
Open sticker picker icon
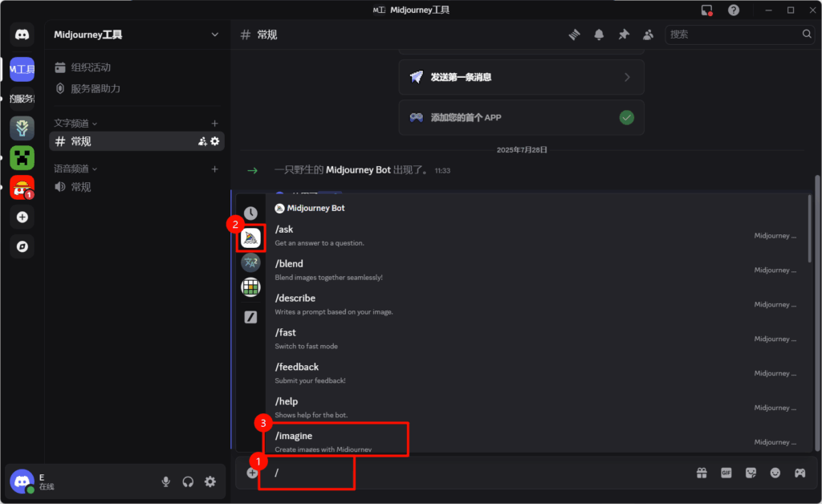point(751,473)
